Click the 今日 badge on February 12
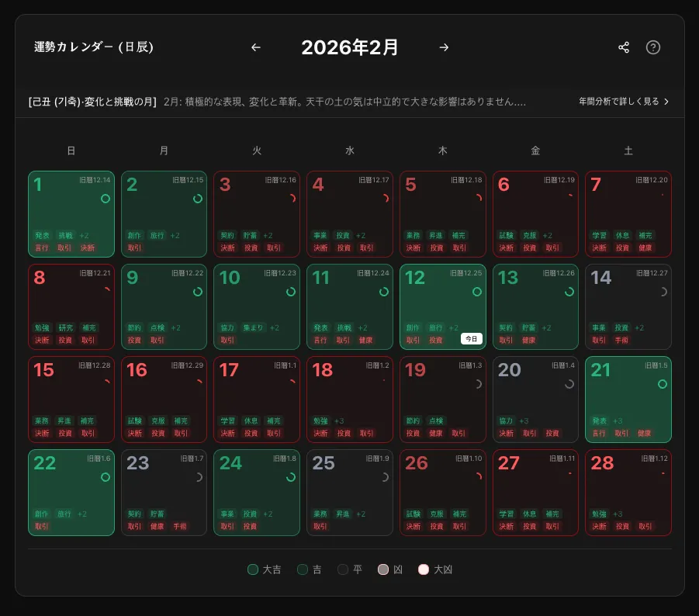Image resolution: width=699 pixels, height=616 pixels. (x=471, y=338)
